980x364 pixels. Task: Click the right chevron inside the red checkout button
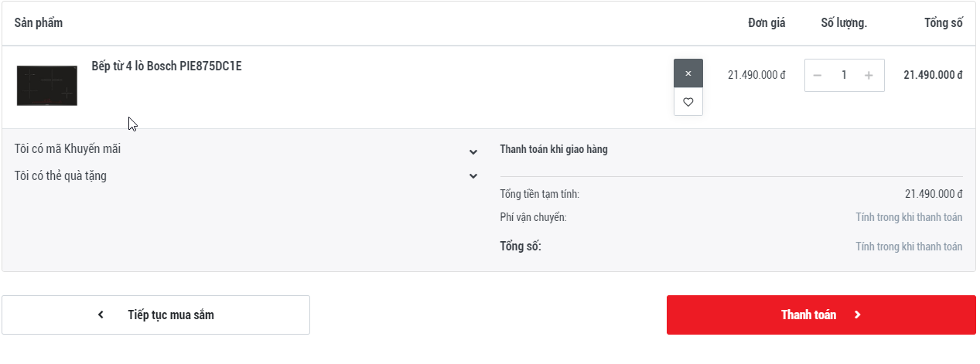[x=857, y=315]
